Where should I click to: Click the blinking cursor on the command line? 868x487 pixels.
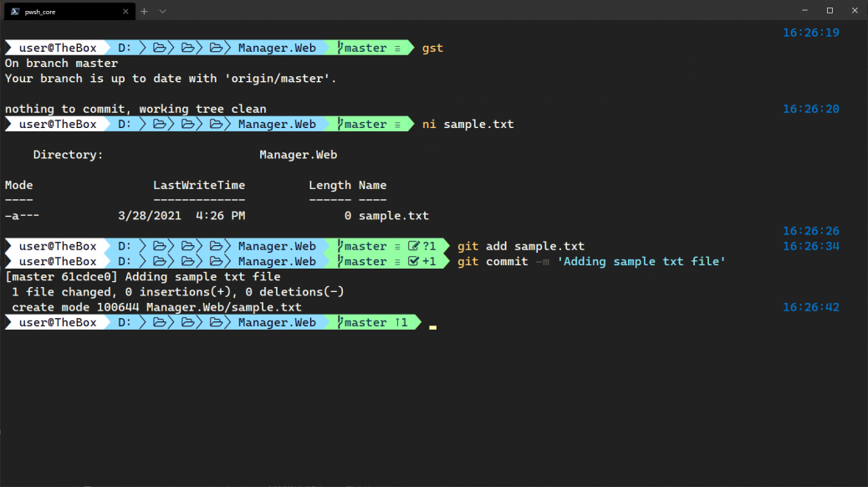(432, 326)
